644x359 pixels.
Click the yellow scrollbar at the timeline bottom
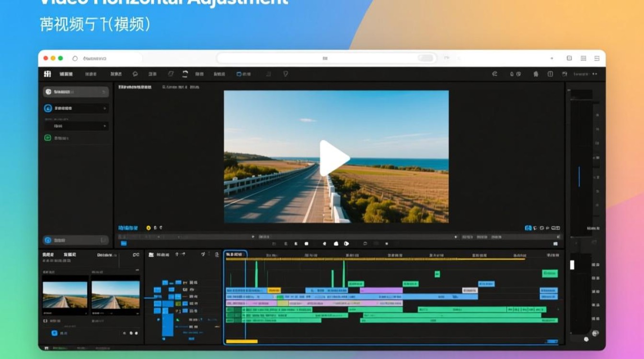tap(241, 341)
